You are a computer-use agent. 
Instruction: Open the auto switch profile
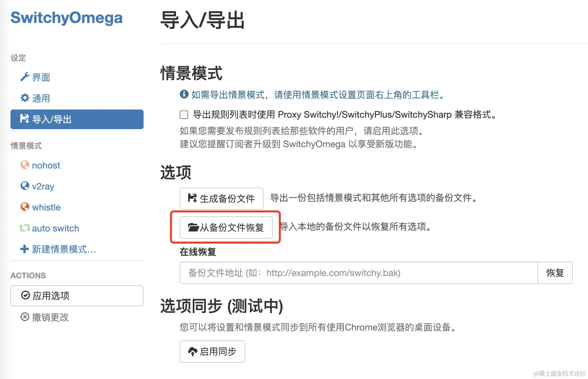tap(77, 228)
